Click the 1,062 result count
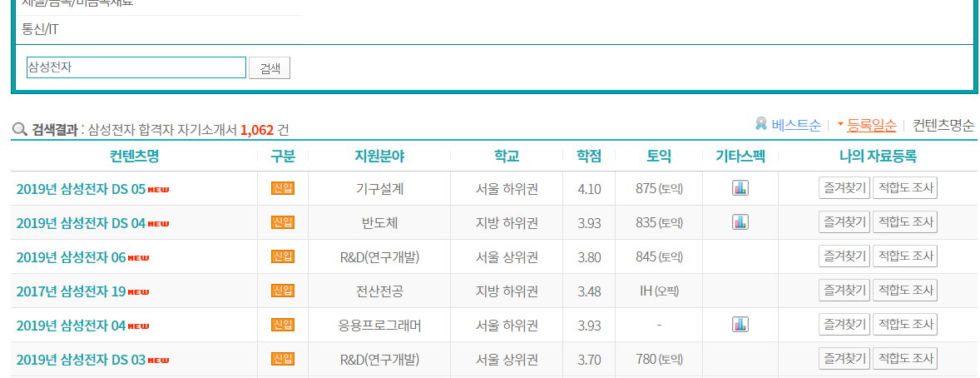This screenshot has height=378, width=980. [257, 130]
